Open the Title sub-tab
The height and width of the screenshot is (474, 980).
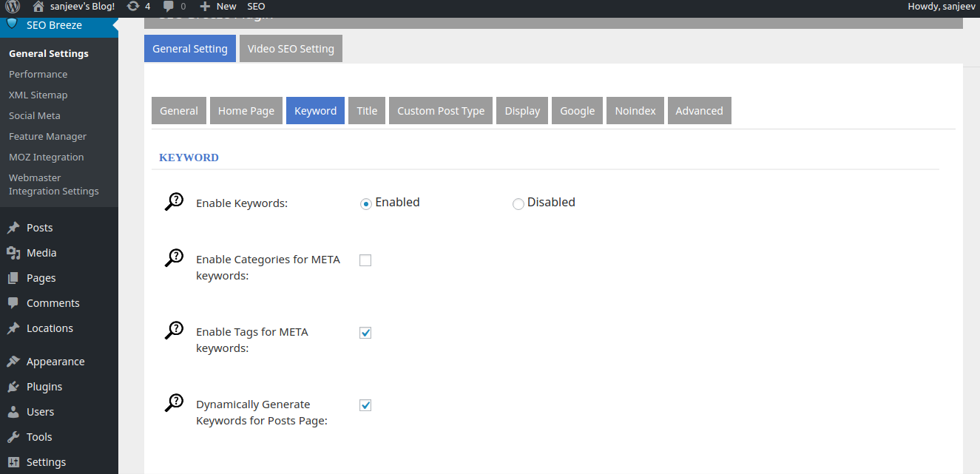[367, 110]
